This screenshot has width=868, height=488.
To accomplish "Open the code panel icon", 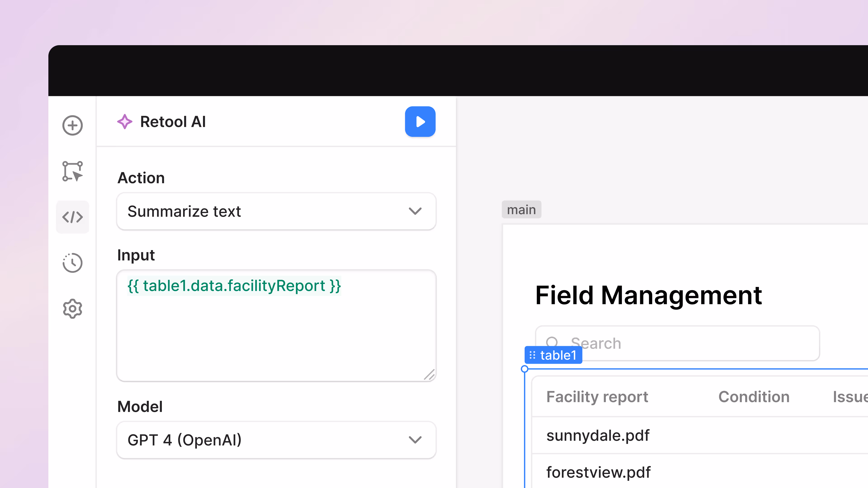I will tap(72, 217).
